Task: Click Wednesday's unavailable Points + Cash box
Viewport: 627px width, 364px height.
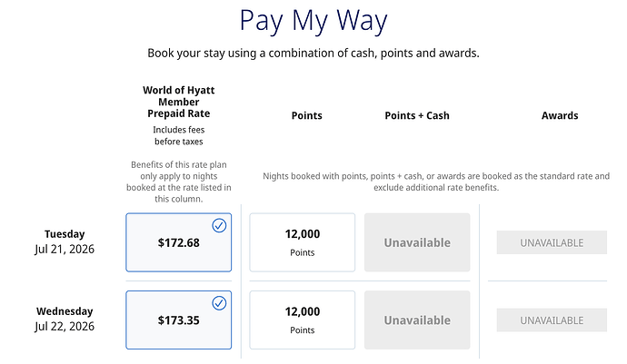Action: tap(417, 320)
